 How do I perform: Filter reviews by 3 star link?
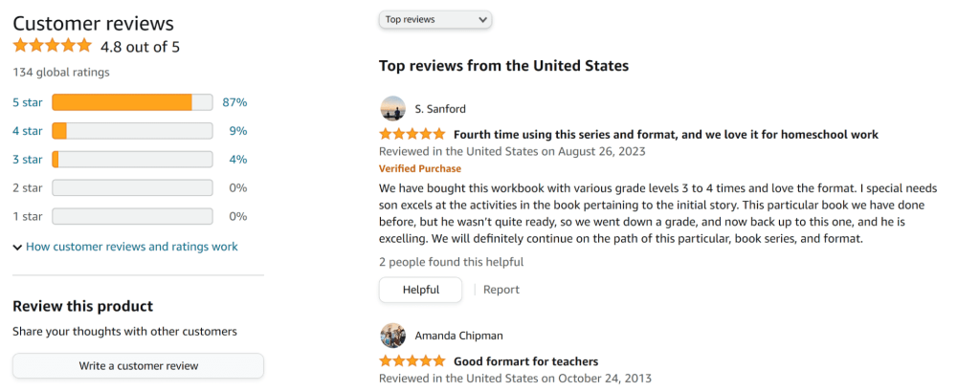click(x=27, y=160)
